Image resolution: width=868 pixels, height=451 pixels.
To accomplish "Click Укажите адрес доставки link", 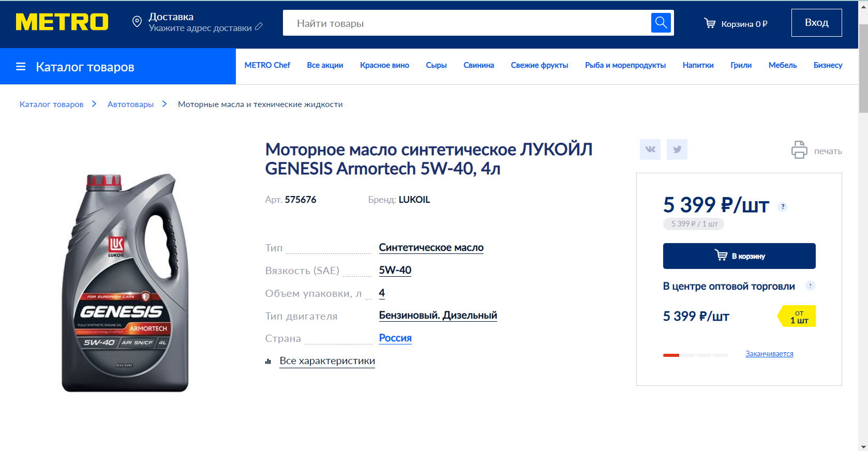I will tap(200, 28).
